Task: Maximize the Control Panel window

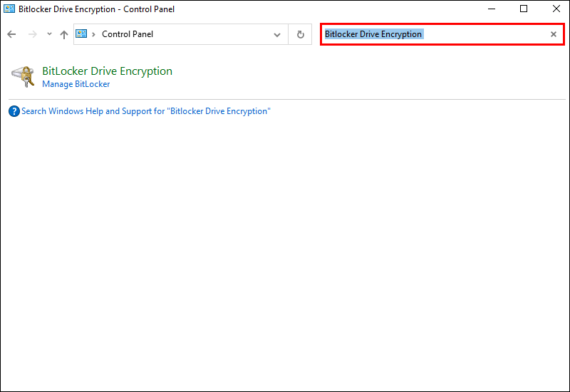Action: pos(524,9)
